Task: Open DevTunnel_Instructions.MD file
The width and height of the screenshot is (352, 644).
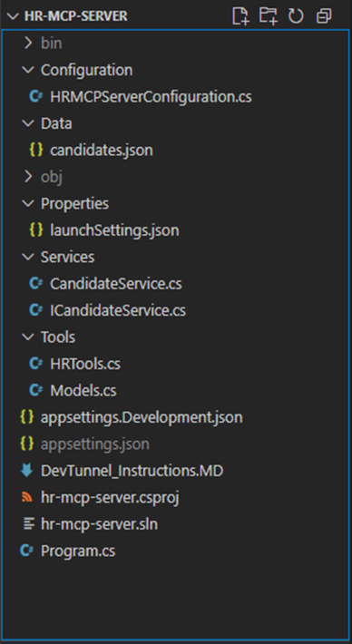Action: (132, 471)
